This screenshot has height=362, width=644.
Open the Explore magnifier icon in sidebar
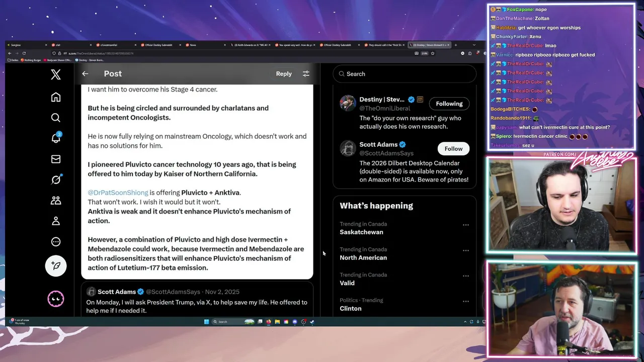pyautogui.click(x=56, y=118)
